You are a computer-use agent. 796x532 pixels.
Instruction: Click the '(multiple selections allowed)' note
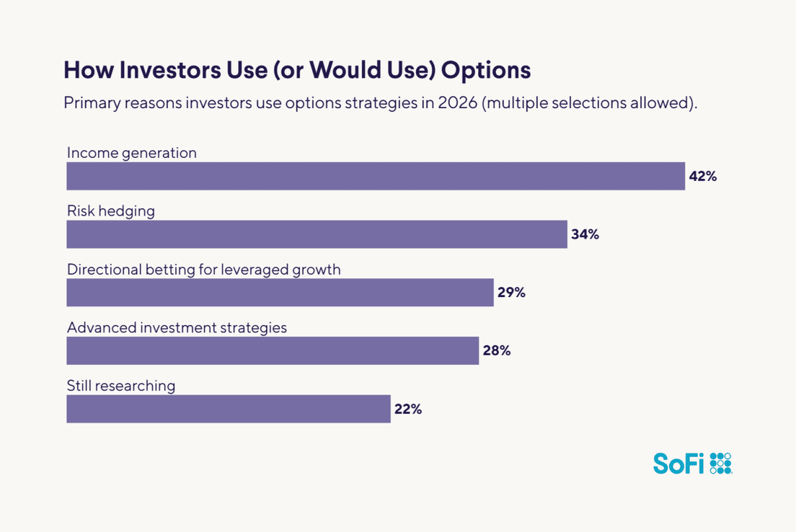(x=590, y=104)
